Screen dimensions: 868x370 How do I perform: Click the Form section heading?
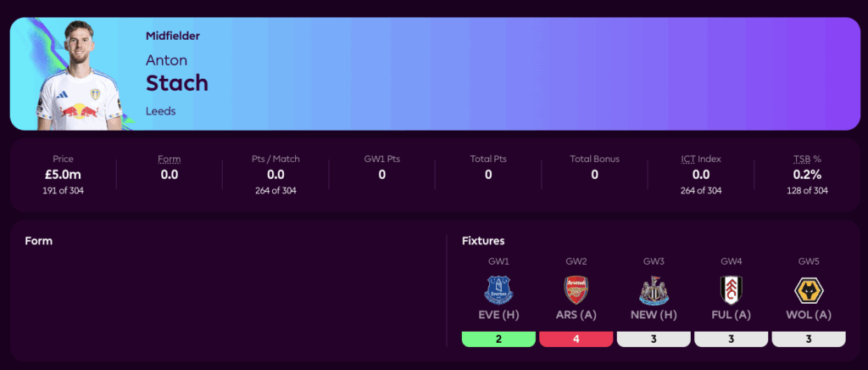(39, 241)
